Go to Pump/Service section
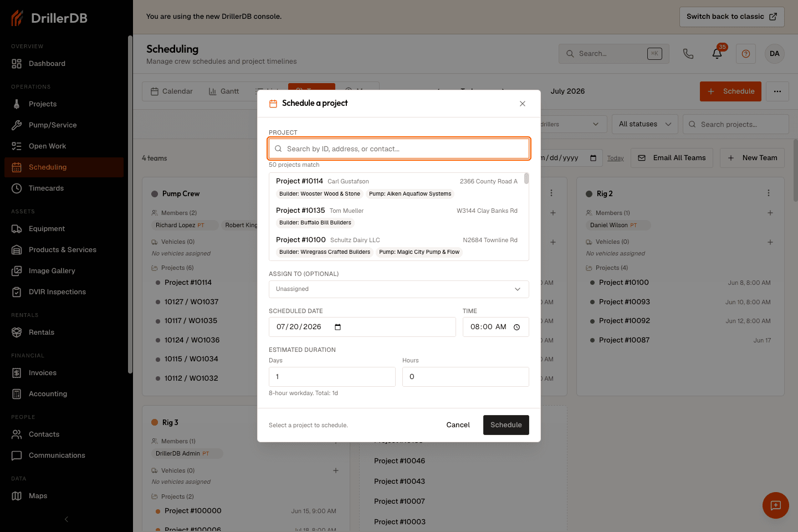The width and height of the screenshot is (798, 532). coord(64,125)
